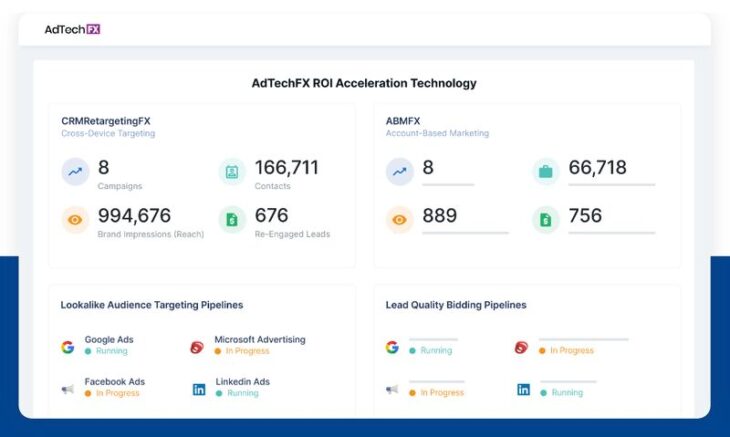The height and width of the screenshot is (437, 730).
Task: Select the Google Ads pipeline label
Action: [x=108, y=340]
